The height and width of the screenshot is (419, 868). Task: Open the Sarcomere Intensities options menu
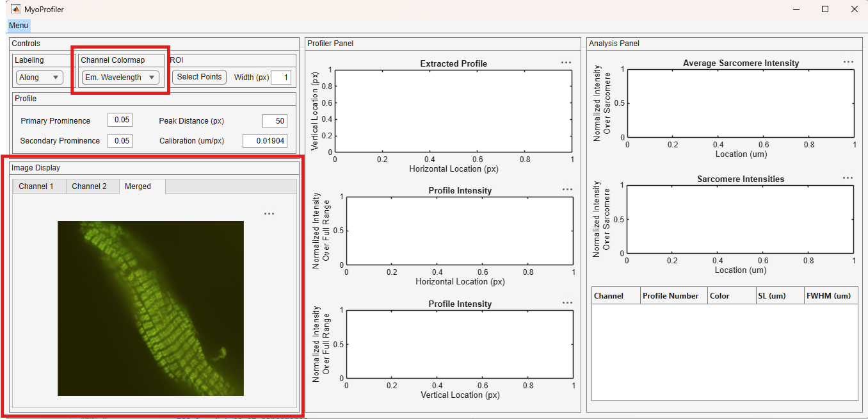click(848, 178)
